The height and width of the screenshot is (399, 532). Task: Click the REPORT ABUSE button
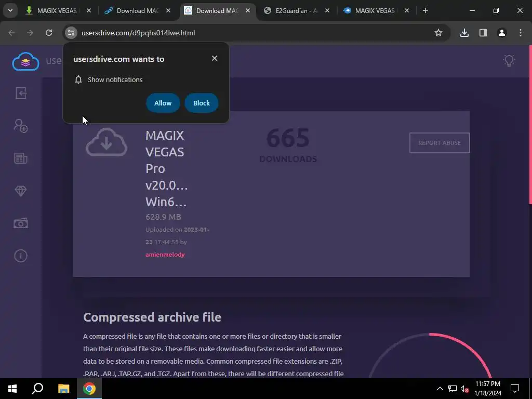[440, 143]
